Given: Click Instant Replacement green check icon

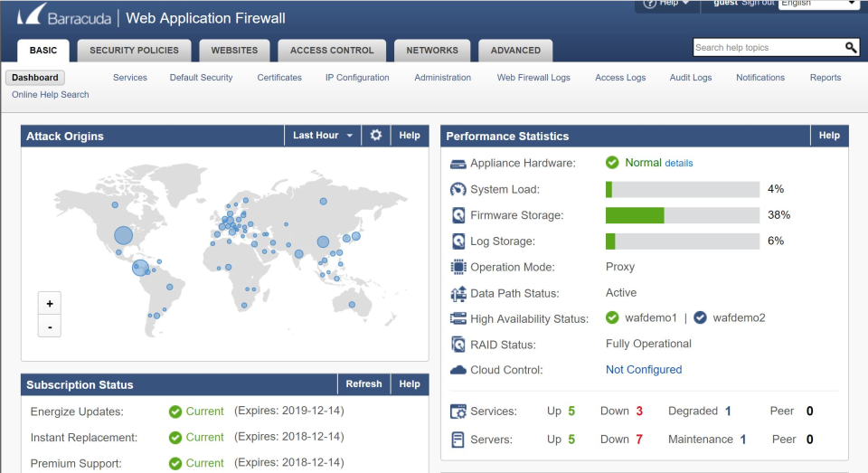Looking at the screenshot, I should 175,438.
